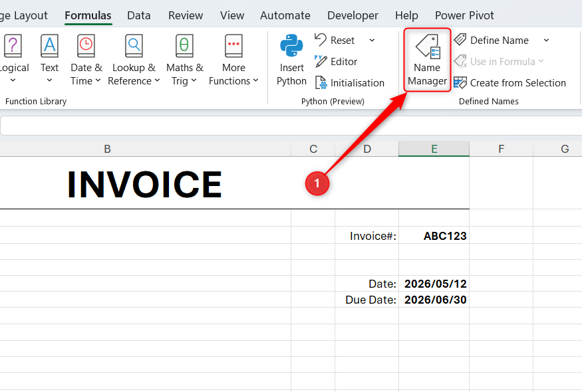The width and height of the screenshot is (582, 392).
Task: Switch to the Automate tab
Action: (285, 15)
